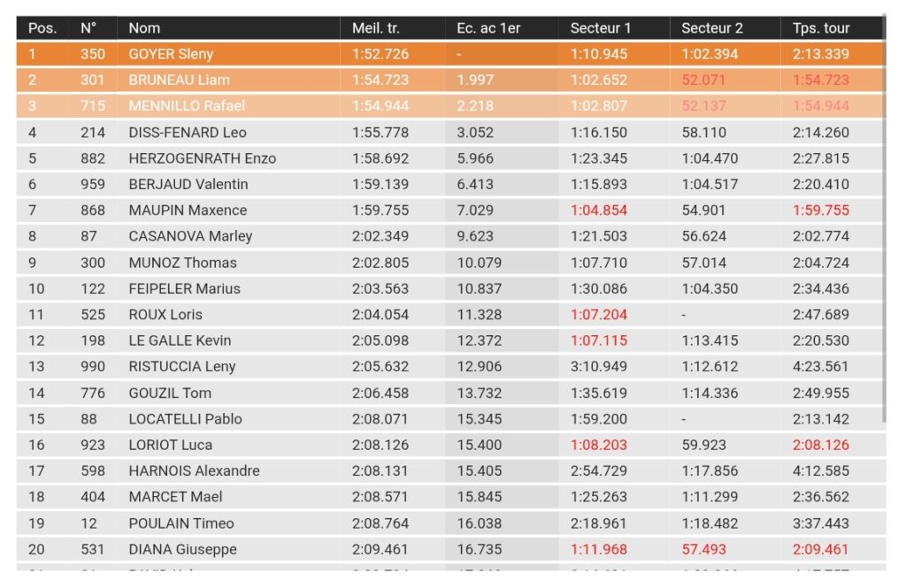Screen dimensions: 906x588
Task: Click the Nom column header
Action: [144, 28]
